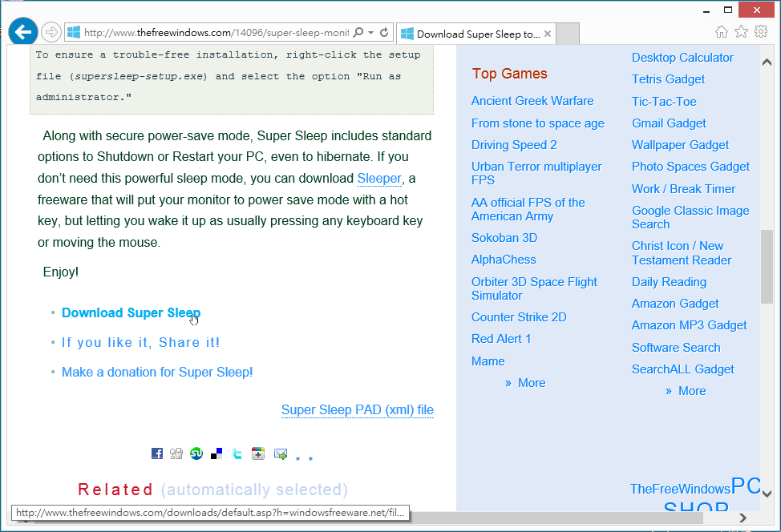Screen dimensions: 781x532
Task: Click More under Top Games
Action: [532, 383]
